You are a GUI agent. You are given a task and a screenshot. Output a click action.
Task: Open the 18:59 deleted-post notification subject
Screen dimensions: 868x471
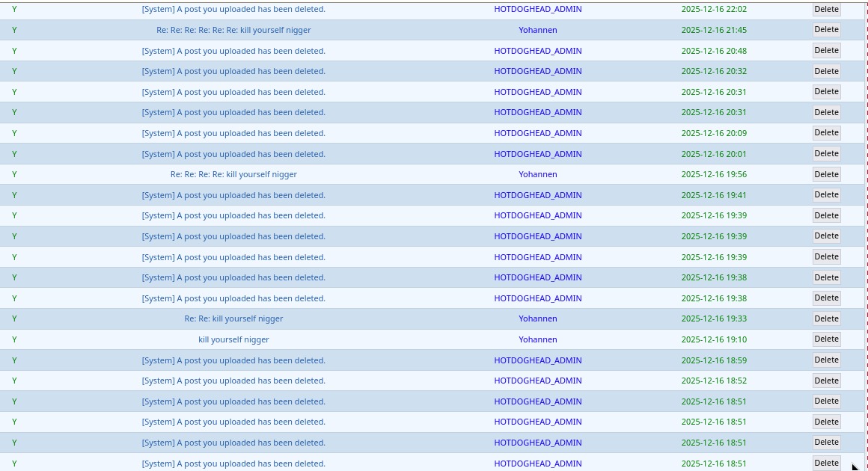tap(233, 360)
